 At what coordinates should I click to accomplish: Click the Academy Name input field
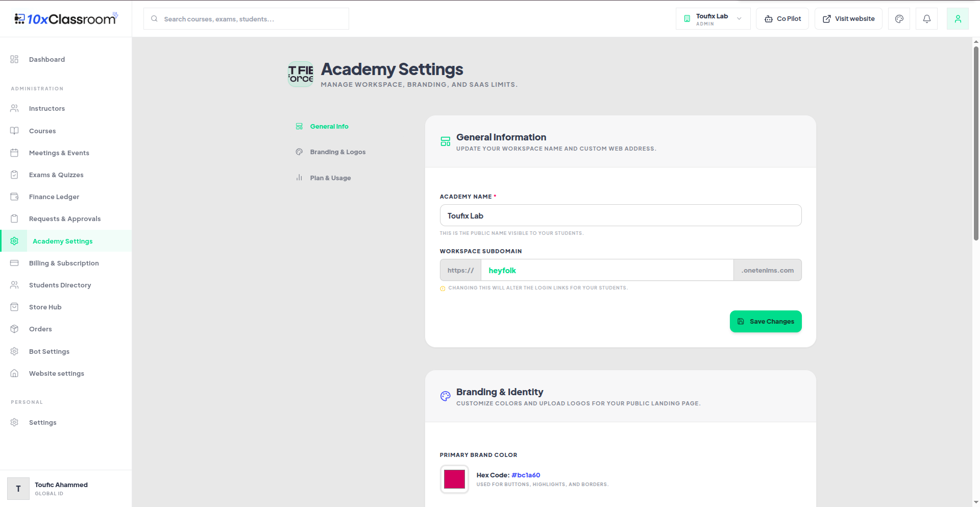coord(621,215)
